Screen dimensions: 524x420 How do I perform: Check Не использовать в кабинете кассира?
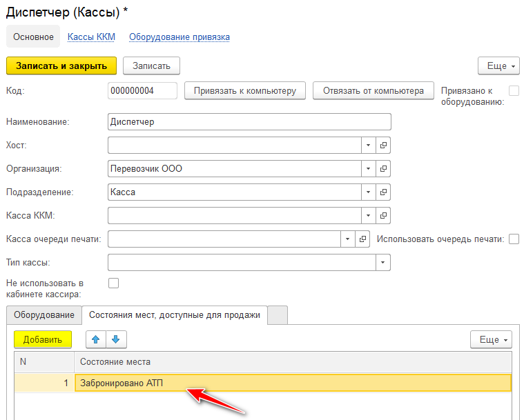click(x=114, y=283)
